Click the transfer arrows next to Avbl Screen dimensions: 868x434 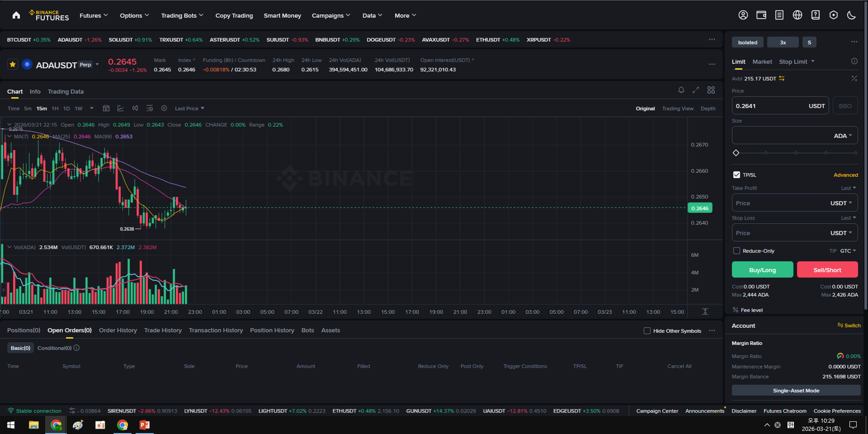point(782,78)
